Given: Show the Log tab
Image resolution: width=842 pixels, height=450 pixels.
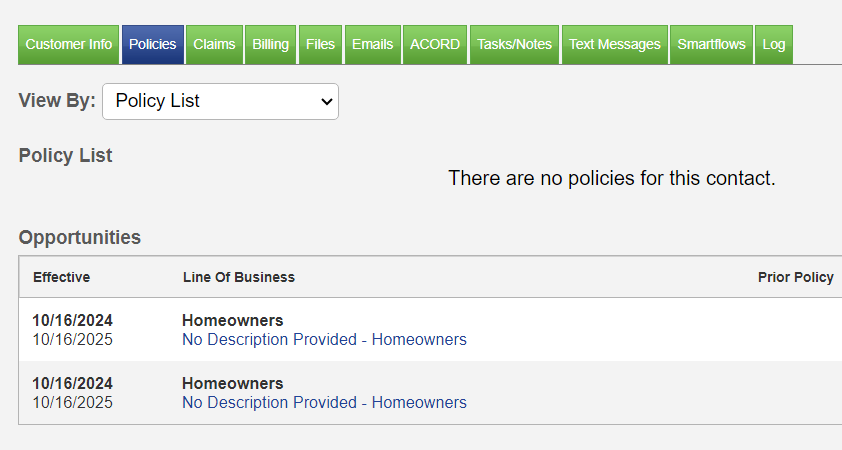Looking at the screenshot, I should pos(773,45).
